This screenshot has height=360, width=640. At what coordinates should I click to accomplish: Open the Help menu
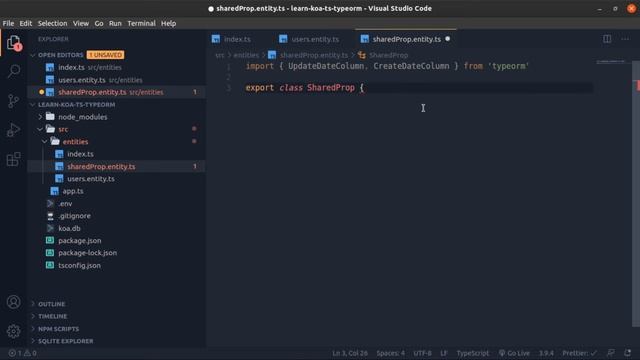pyautogui.click(x=169, y=23)
